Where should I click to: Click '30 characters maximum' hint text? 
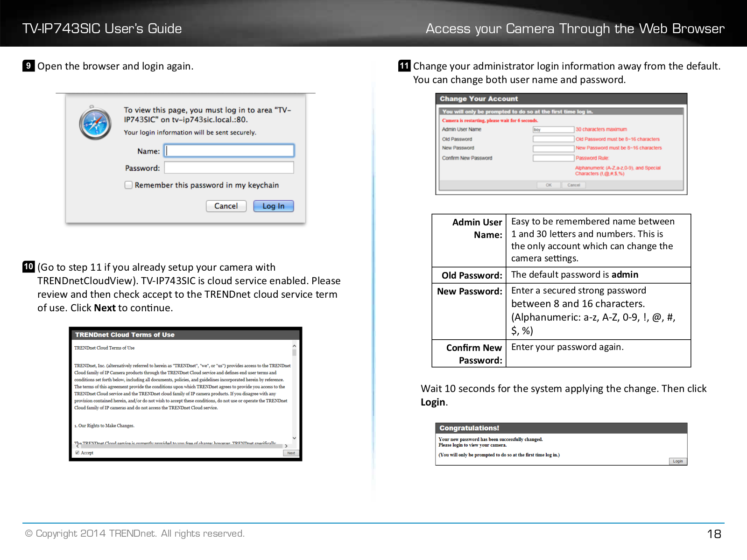601,129
